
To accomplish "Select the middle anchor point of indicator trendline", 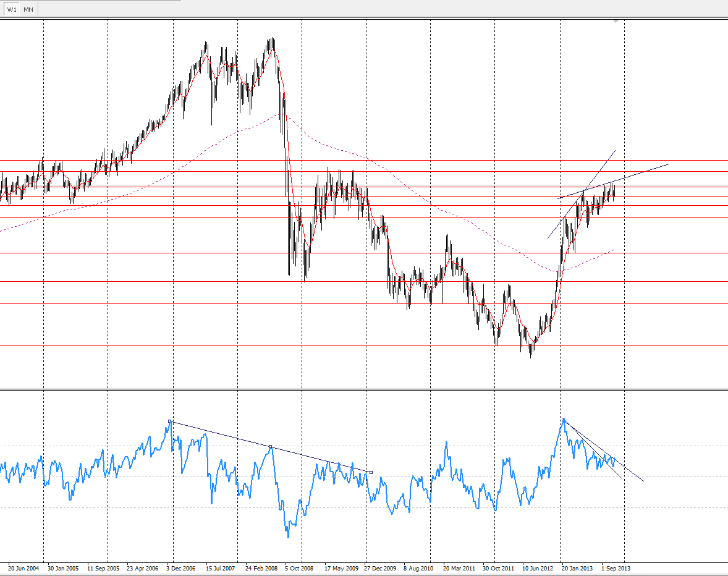I will (x=271, y=446).
